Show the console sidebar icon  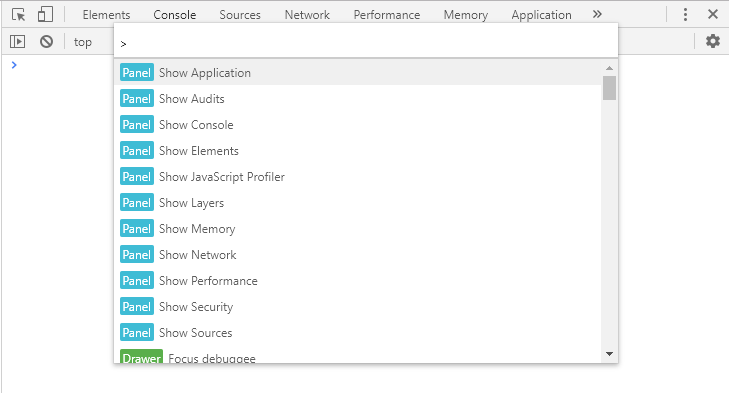18,42
